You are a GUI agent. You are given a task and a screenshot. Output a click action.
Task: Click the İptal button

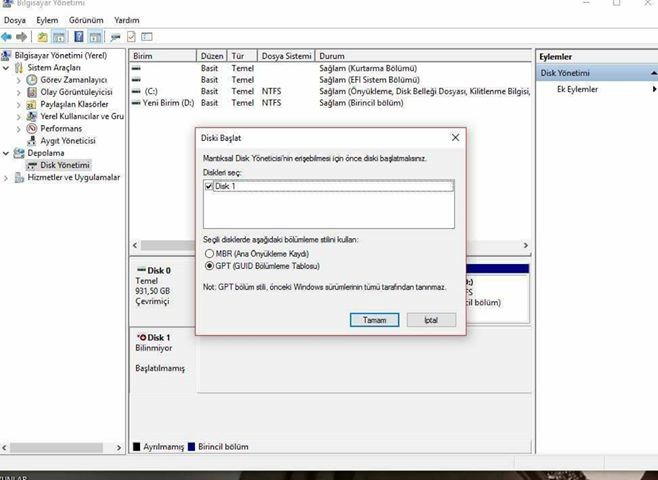431,320
